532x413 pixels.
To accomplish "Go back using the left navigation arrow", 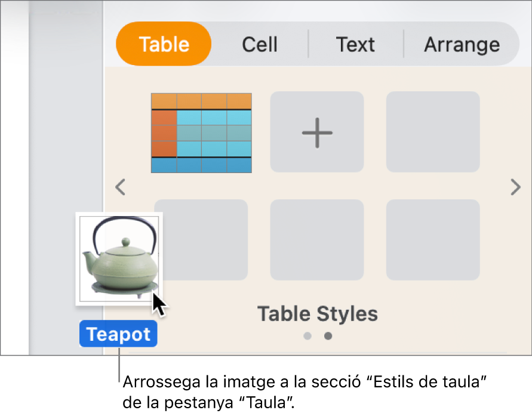I will [120, 187].
